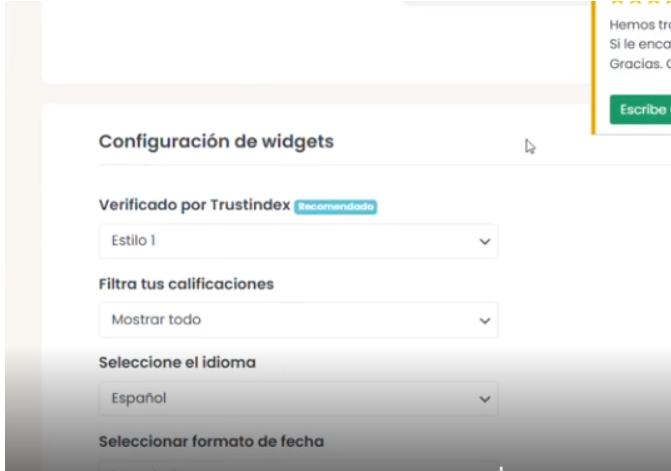Click the blue Recomendado badge

click(x=335, y=206)
